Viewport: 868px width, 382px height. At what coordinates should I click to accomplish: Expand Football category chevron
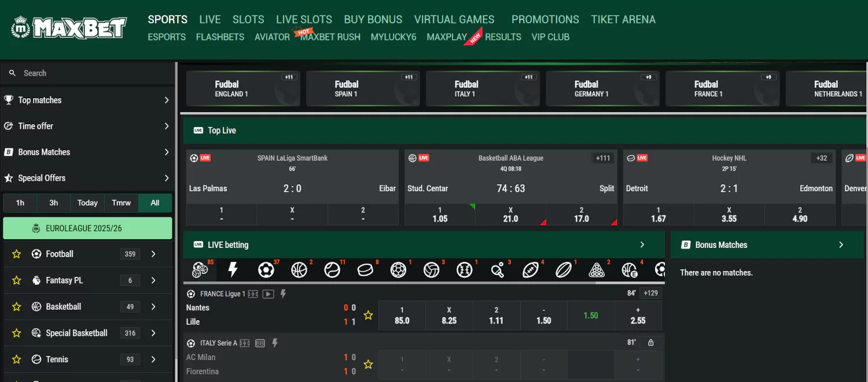pyautogui.click(x=153, y=254)
